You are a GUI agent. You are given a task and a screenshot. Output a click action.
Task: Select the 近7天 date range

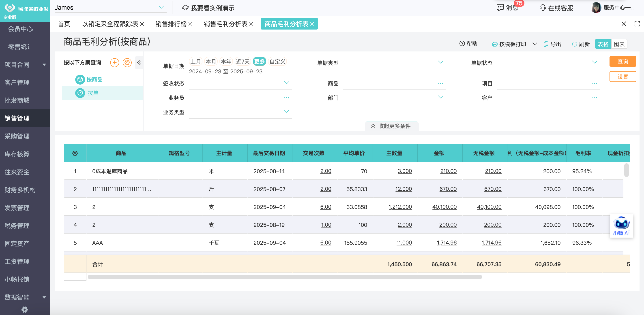(243, 62)
